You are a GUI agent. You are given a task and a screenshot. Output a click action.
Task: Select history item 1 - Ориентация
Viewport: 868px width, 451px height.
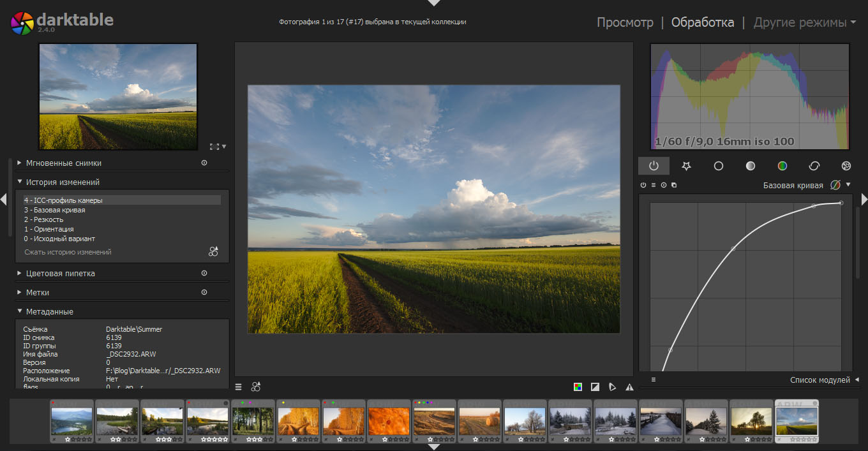click(x=122, y=229)
